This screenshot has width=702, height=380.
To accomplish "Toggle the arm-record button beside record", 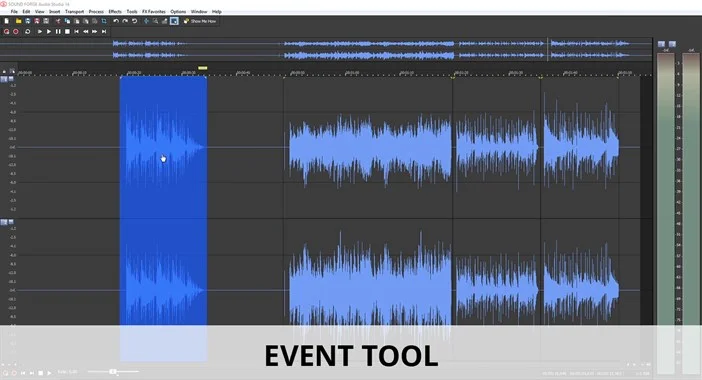I will (6, 32).
